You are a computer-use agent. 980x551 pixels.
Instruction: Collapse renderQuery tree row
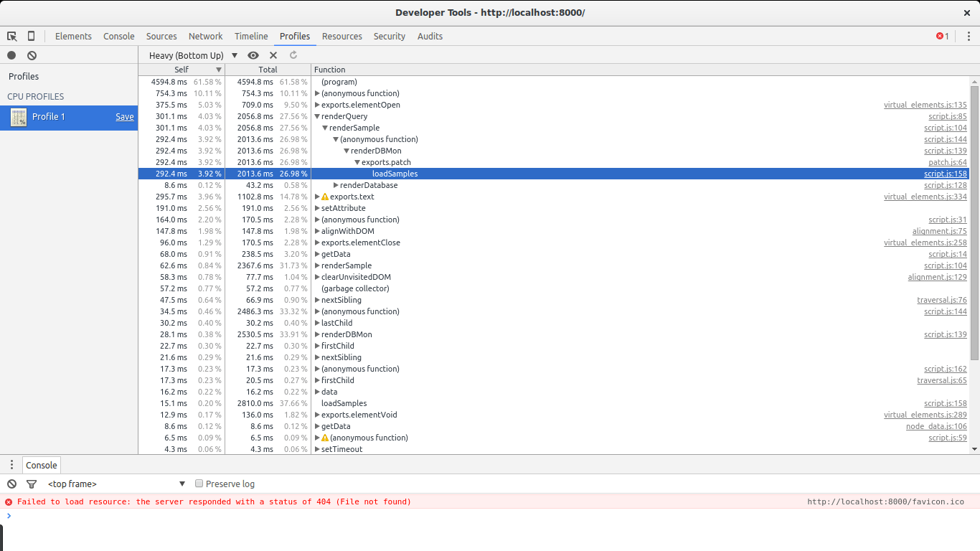pyautogui.click(x=317, y=116)
